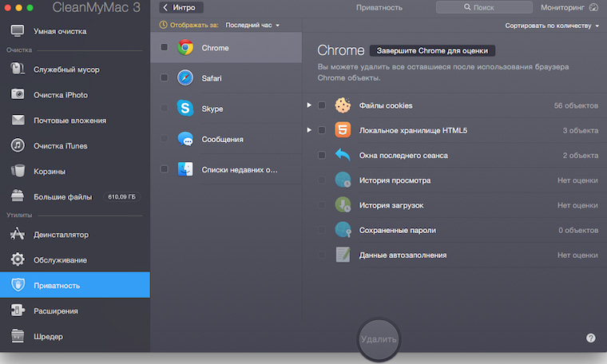Click the 56 объектов count

[x=576, y=105]
